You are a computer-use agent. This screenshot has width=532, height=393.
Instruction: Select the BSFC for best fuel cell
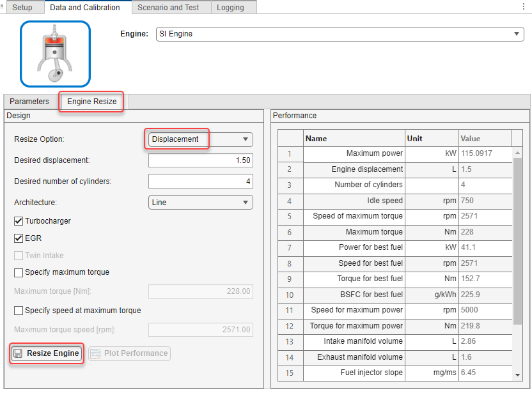[x=354, y=295]
